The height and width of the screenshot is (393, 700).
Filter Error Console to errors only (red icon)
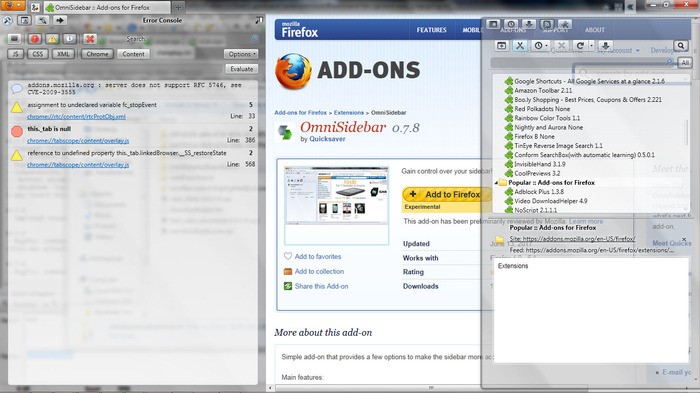[34, 39]
